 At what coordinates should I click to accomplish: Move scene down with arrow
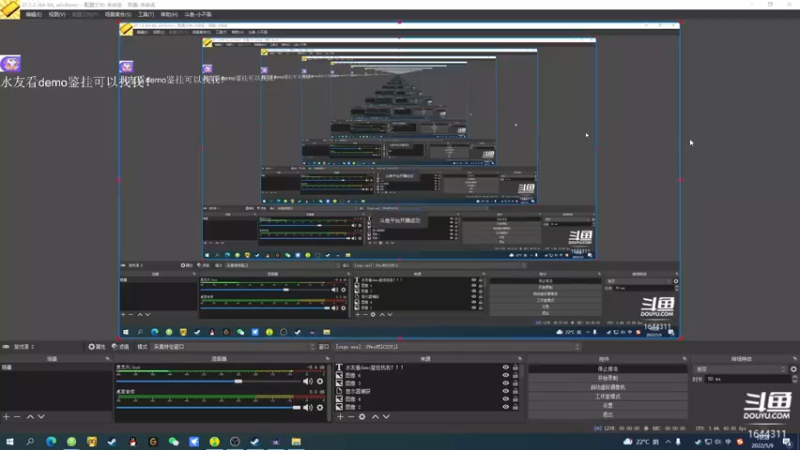pyautogui.click(x=41, y=417)
